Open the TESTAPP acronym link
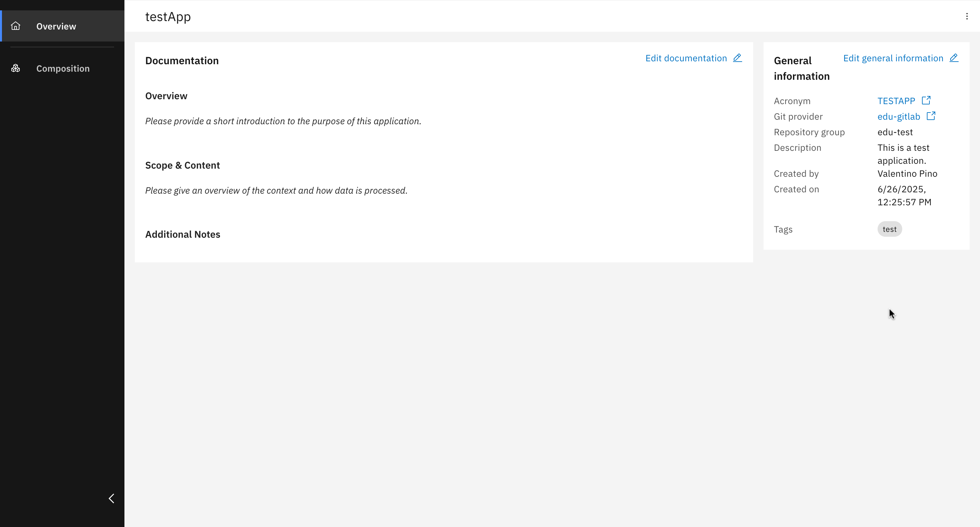Image resolution: width=980 pixels, height=527 pixels. pyautogui.click(x=896, y=101)
